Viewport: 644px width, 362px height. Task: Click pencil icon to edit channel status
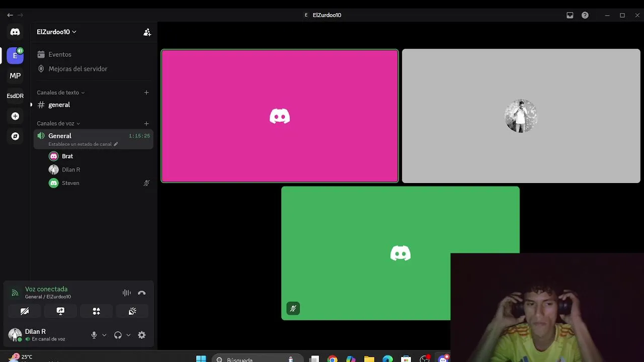116,144
